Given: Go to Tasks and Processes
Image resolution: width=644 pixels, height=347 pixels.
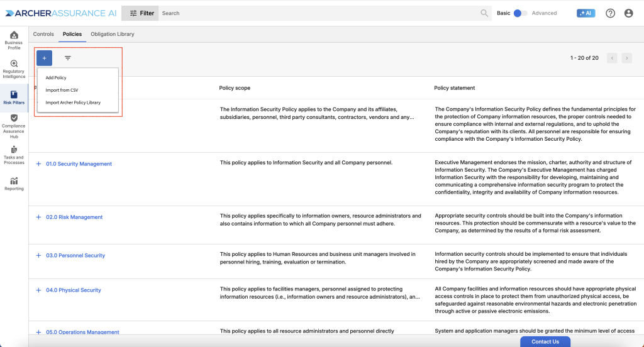Looking at the screenshot, I should [x=14, y=155].
